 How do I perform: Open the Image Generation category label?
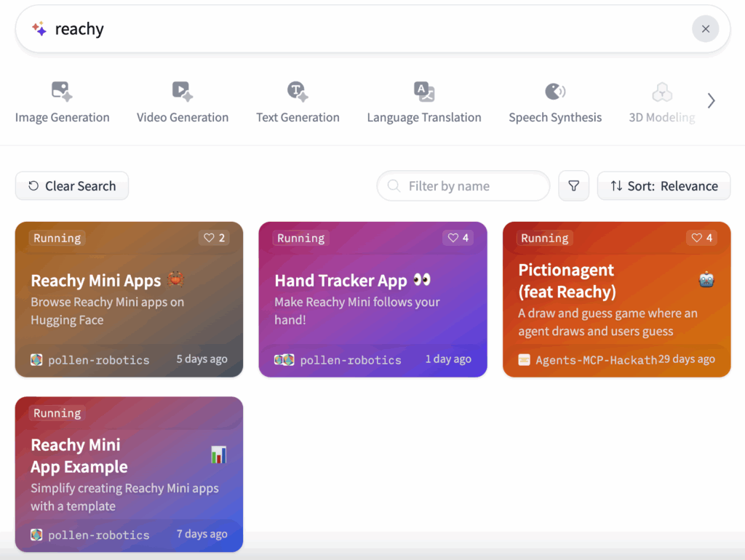click(63, 117)
